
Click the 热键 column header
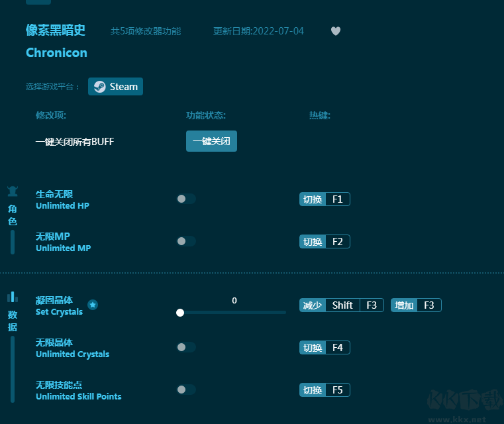319,115
